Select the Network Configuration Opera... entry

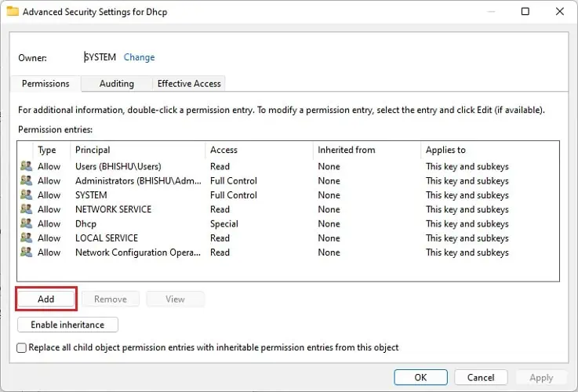coord(288,252)
